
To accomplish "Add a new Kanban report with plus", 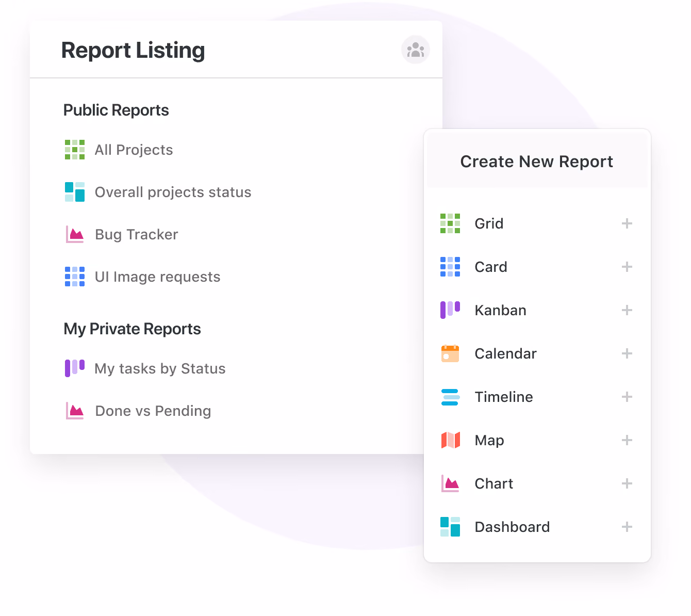I will tap(627, 310).
